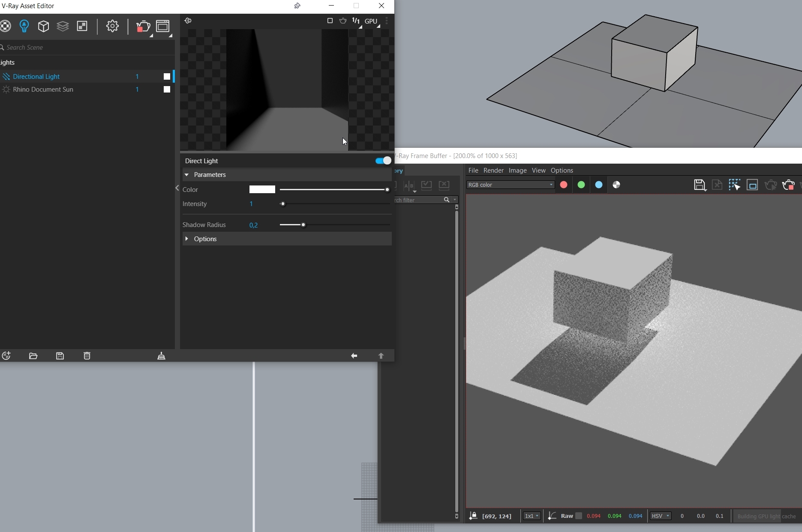Click the white Color swatch
Viewport: 802px width, 532px height.
262,189
